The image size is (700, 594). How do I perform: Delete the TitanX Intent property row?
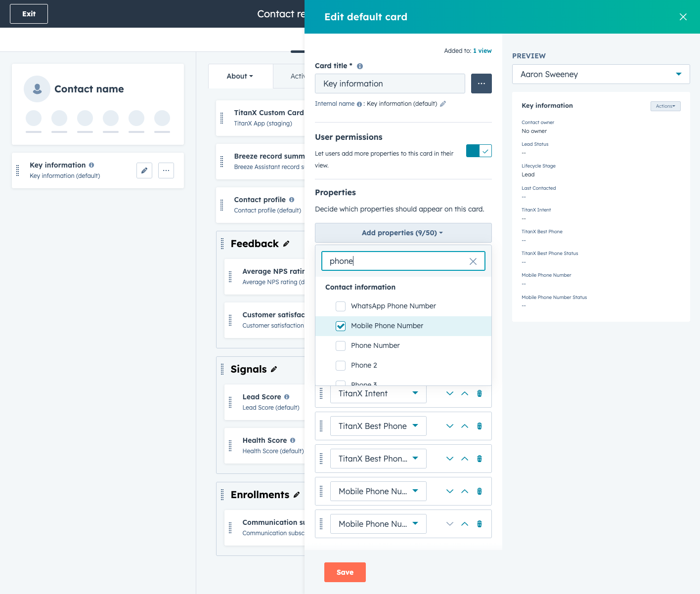click(480, 393)
